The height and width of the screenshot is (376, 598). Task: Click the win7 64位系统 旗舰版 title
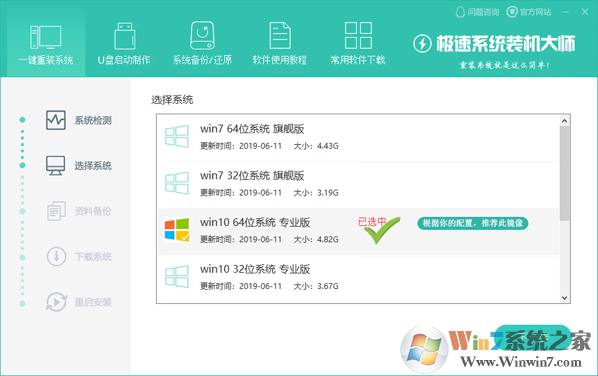[252, 129]
